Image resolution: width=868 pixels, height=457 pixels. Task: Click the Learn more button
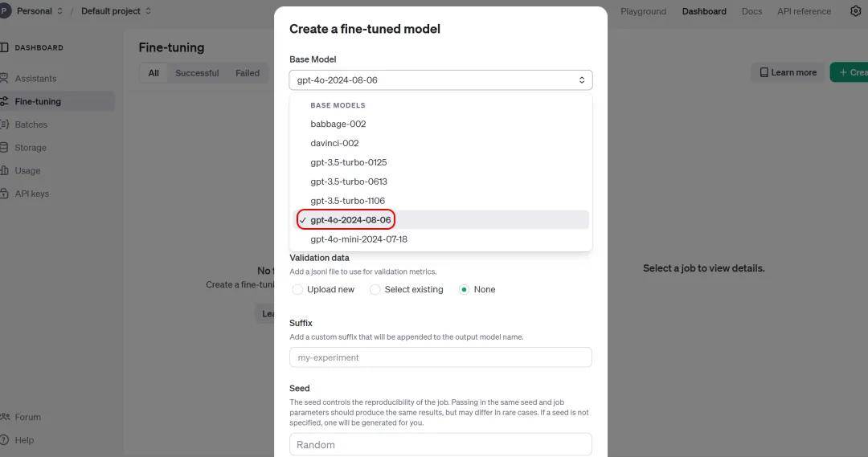pos(788,72)
